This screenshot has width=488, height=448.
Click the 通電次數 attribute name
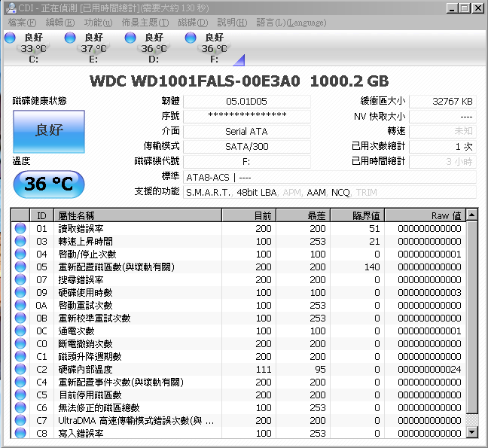click(76, 331)
